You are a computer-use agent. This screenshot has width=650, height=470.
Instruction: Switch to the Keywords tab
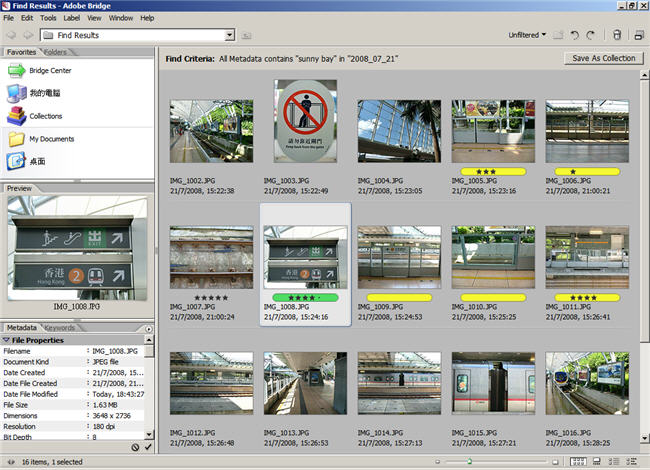[x=59, y=328]
